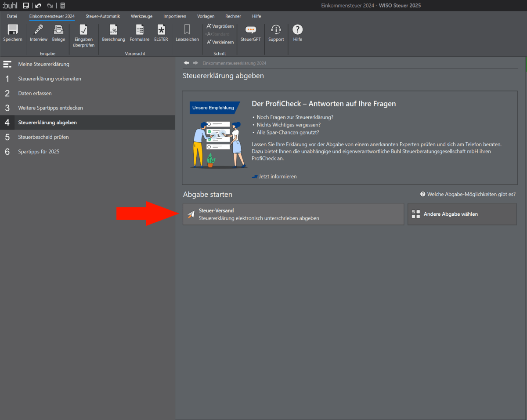Click the Der ProfiCheck heading text
Screen dimensions: 527x420
point(324,104)
